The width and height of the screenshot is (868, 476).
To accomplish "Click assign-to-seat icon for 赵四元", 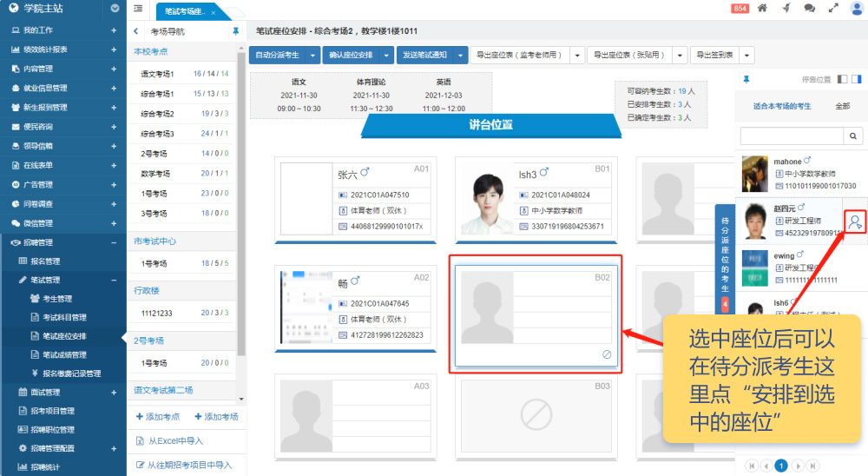I will (855, 223).
